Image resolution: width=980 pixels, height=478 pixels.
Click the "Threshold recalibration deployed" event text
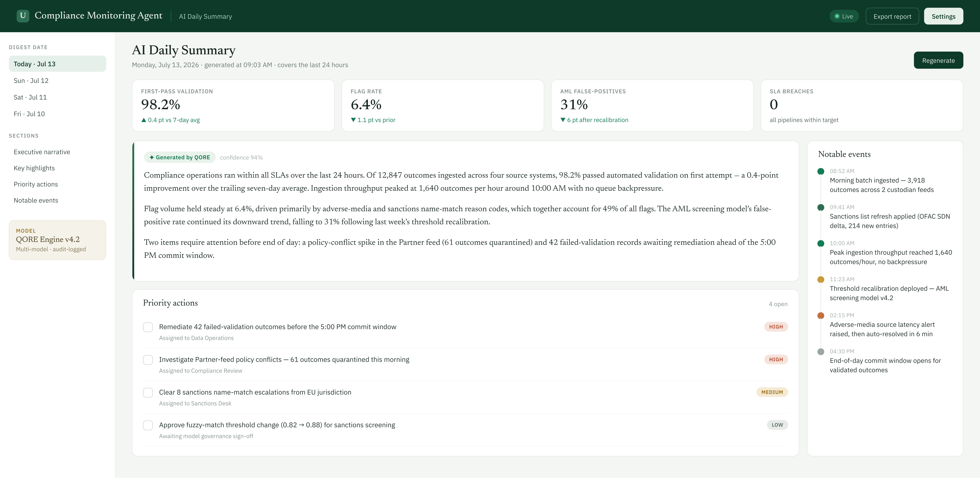[889, 293]
